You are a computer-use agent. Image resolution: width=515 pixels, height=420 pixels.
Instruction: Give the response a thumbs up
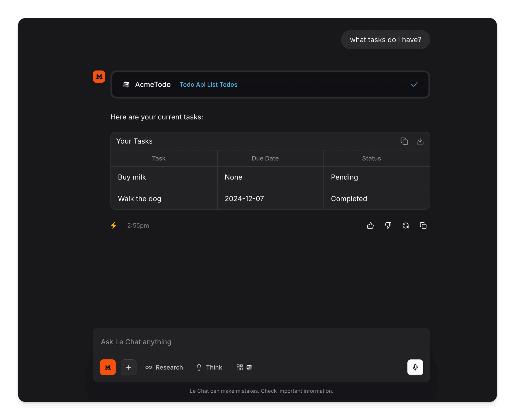(370, 226)
